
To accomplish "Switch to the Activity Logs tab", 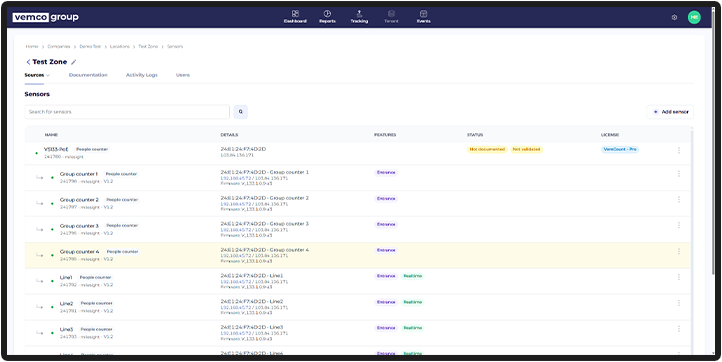I will tap(142, 75).
